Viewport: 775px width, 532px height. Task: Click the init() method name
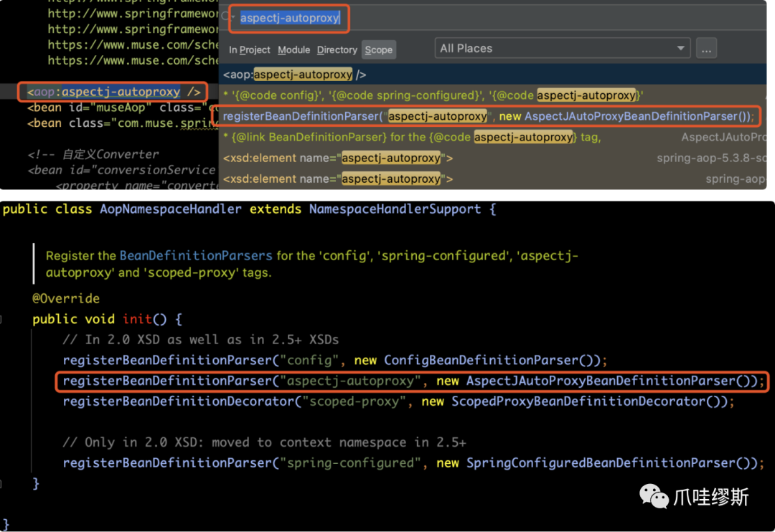pyautogui.click(x=137, y=319)
